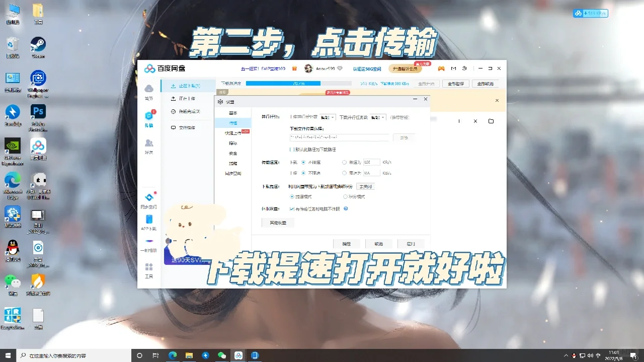The image size is (644, 362).
Task: Click the 浏览 browse button for download location
Action: point(404,138)
